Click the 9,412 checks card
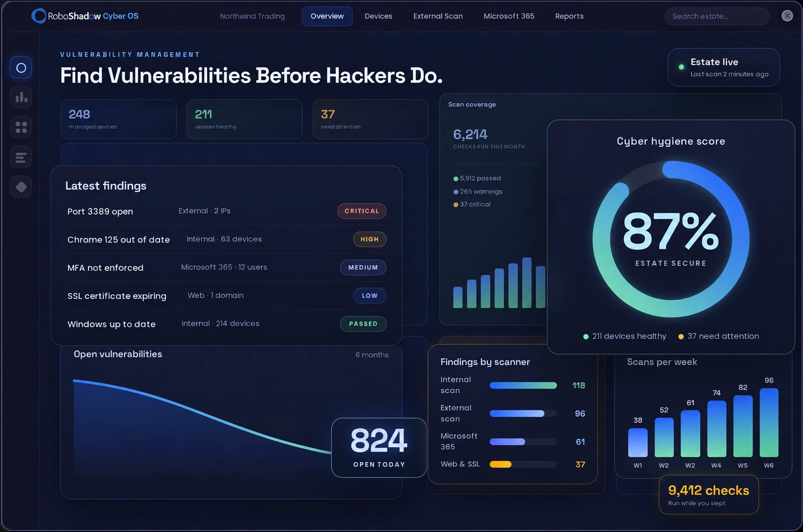This screenshot has width=803, height=532. 709,494
